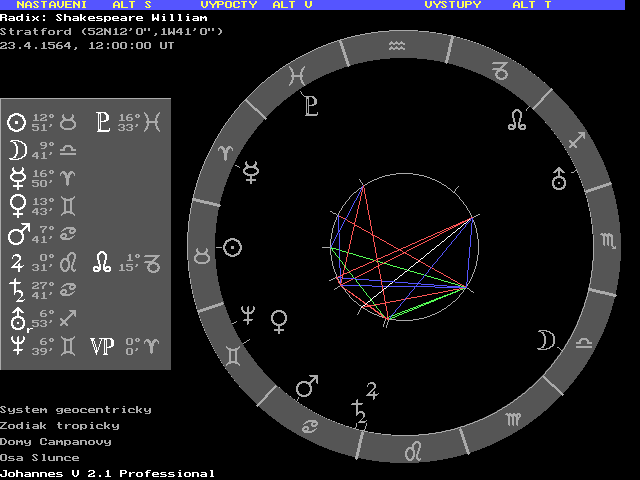This screenshot has height=480, width=640.
Task: Select the Leo sign on the zodiac ring
Action: [412, 451]
